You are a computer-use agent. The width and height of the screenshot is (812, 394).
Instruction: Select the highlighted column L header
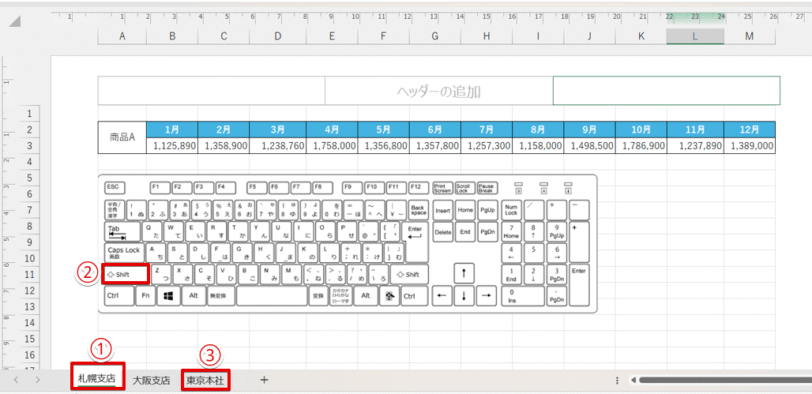[695, 36]
